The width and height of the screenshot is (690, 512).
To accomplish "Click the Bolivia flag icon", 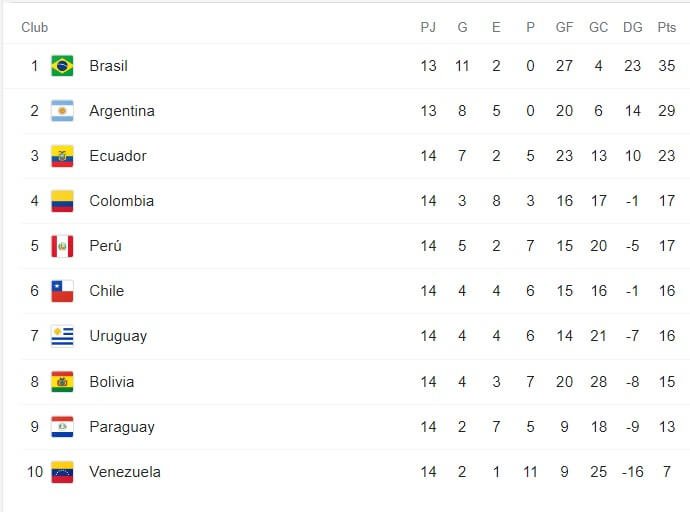I will click(62, 381).
